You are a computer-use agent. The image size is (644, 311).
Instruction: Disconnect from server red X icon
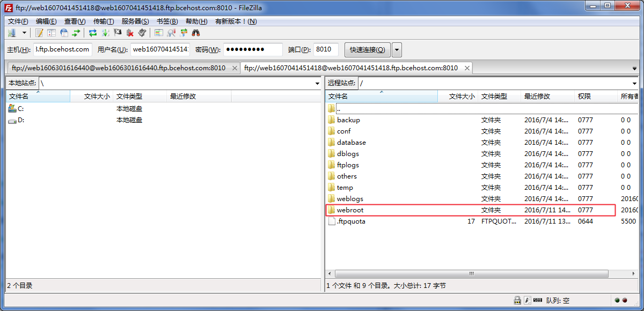click(x=130, y=33)
